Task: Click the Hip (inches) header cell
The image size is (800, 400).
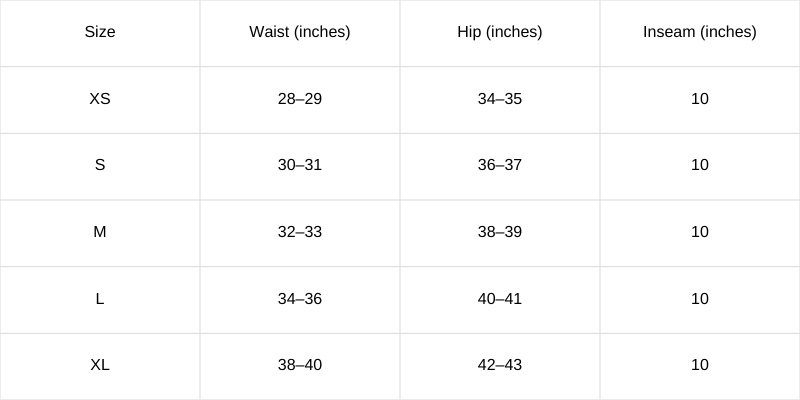Action: (x=500, y=33)
